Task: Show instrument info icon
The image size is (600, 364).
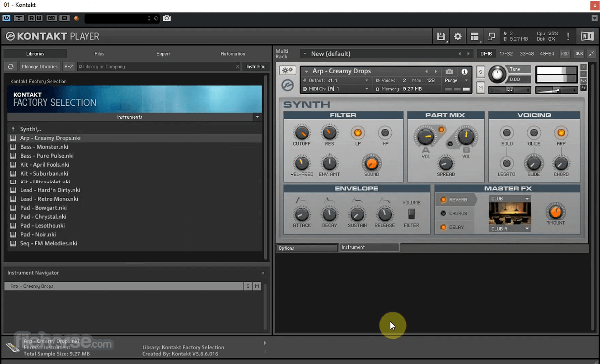Action: point(464,71)
